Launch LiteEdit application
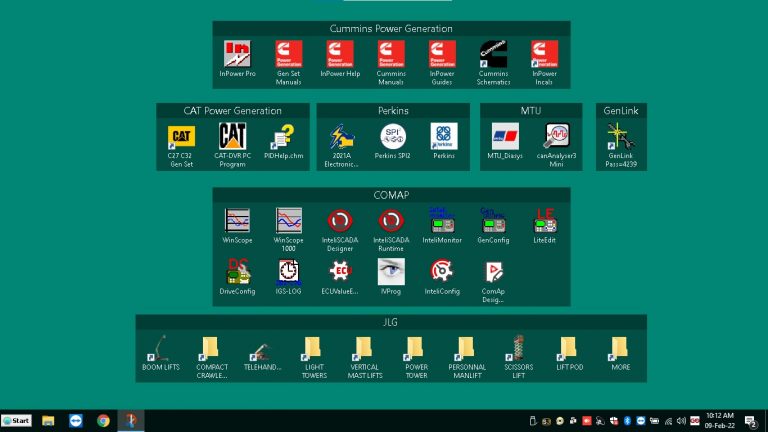The image size is (768, 432). pyautogui.click(x=545, y=220)
